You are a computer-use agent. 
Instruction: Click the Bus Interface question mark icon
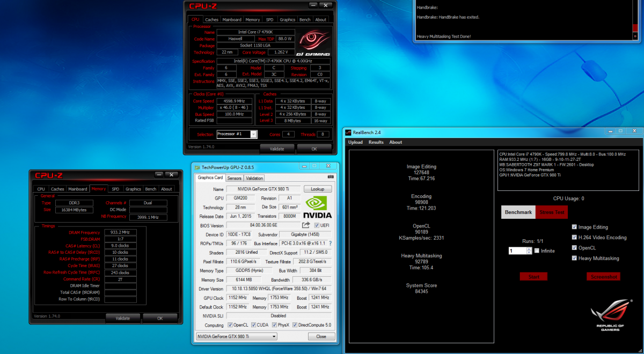(330, 244)
